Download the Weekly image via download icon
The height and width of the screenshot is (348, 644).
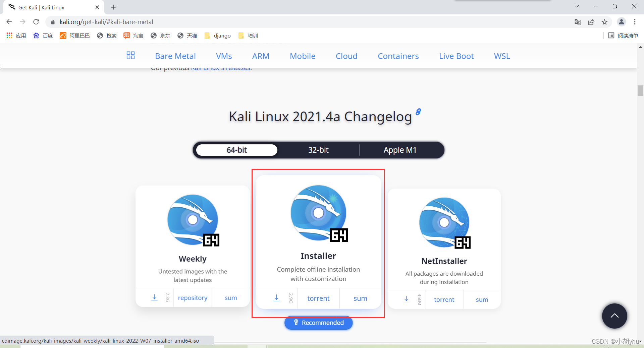154,297
